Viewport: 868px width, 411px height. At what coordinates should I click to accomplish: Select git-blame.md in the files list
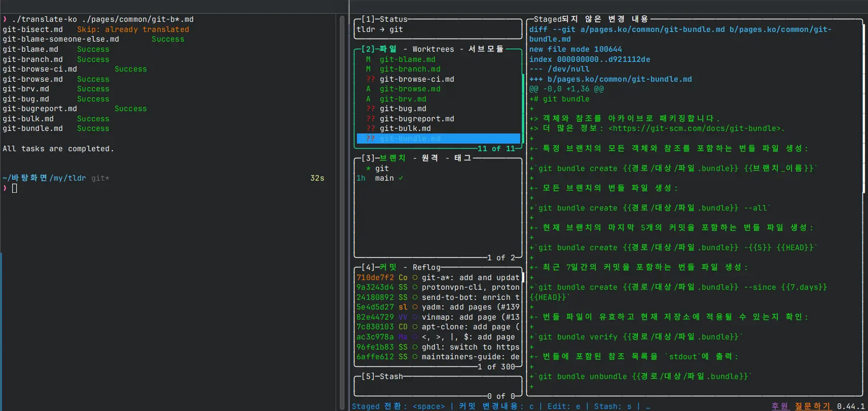(x=438, y=59)
